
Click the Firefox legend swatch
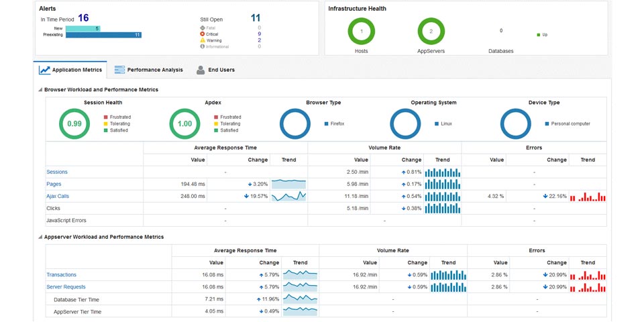point(326,123)
